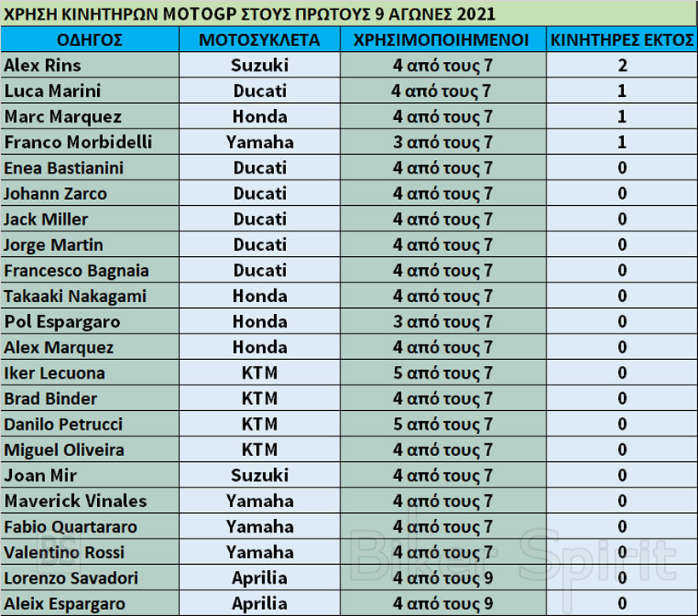Select the Fabio Quartararo cell

point(89,527)
